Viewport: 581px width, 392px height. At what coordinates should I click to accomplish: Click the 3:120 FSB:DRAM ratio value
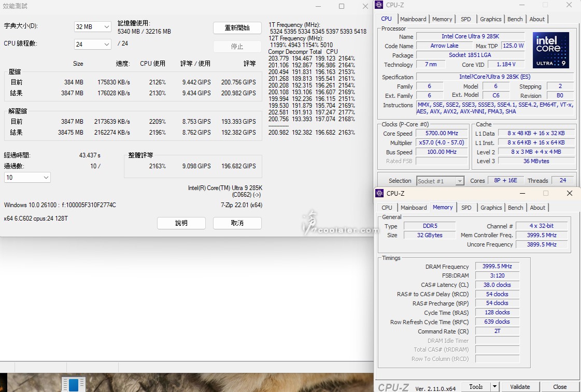[x=497, y=275]
